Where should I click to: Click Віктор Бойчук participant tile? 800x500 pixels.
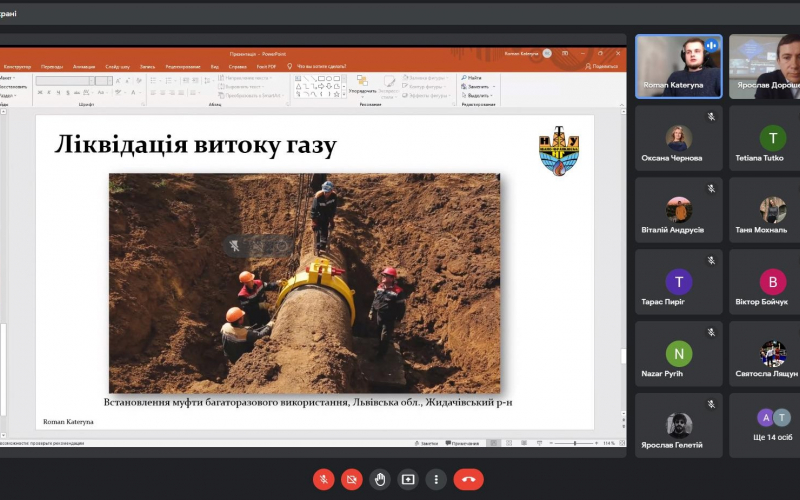pyautogui.click(x=764, y=282)
